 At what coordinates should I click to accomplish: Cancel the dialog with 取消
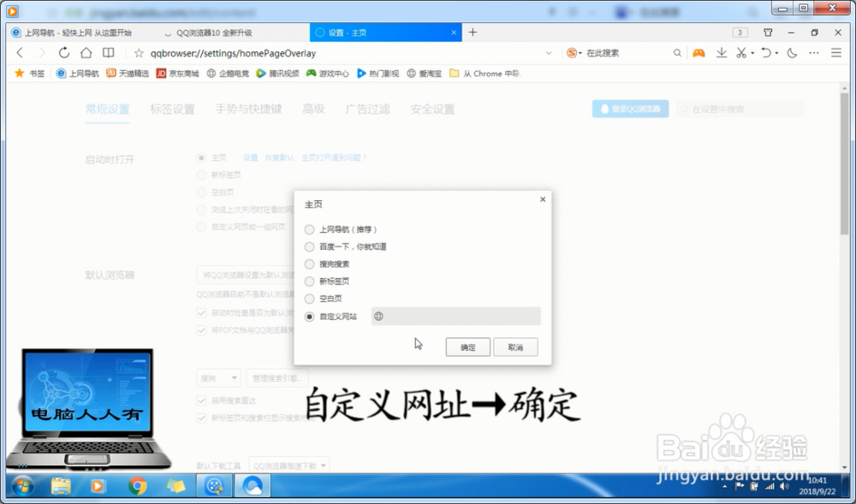point(515,347)
